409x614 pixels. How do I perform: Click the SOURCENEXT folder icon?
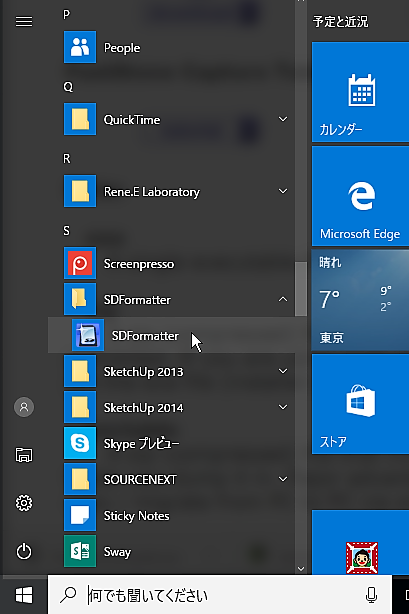click(x=80, y=480)
